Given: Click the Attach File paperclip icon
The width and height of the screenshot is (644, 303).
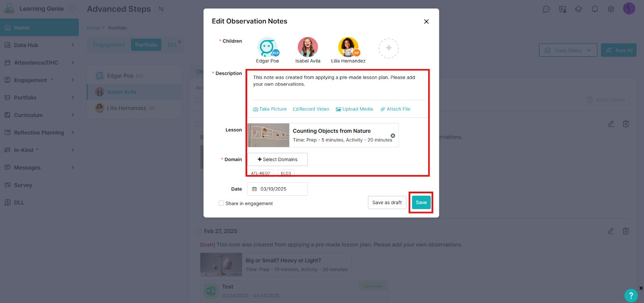Looking at the screenshot, I should tap(383, 109).
